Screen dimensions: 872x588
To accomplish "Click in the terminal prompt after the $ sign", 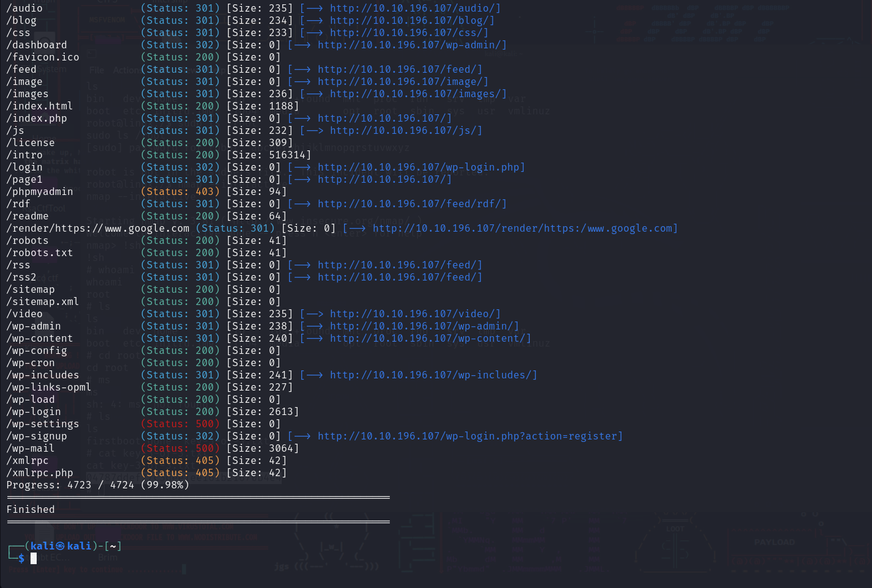I will [x=34, y=558].
